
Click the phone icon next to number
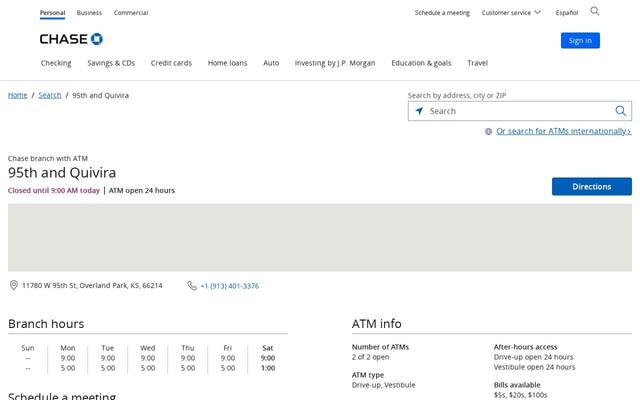(x=192, y=286)
